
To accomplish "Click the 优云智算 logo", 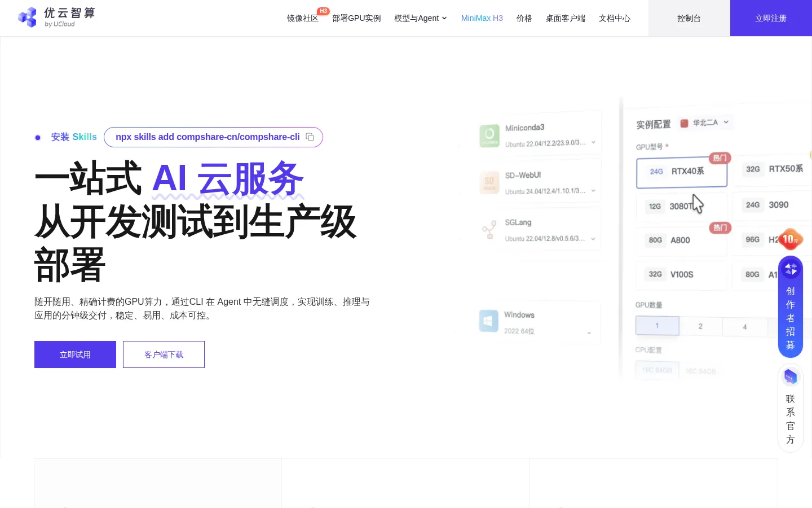I will (x=56, y=17).
